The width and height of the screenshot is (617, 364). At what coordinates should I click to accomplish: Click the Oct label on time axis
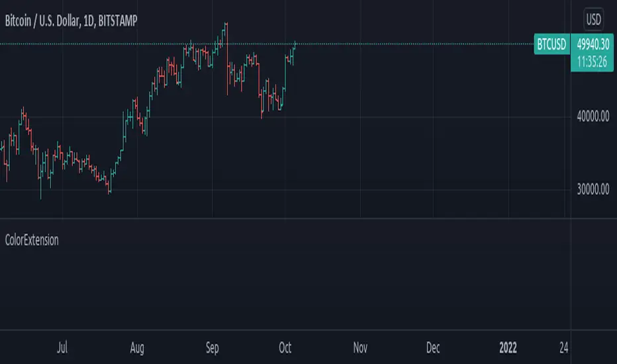coord(286,346)
